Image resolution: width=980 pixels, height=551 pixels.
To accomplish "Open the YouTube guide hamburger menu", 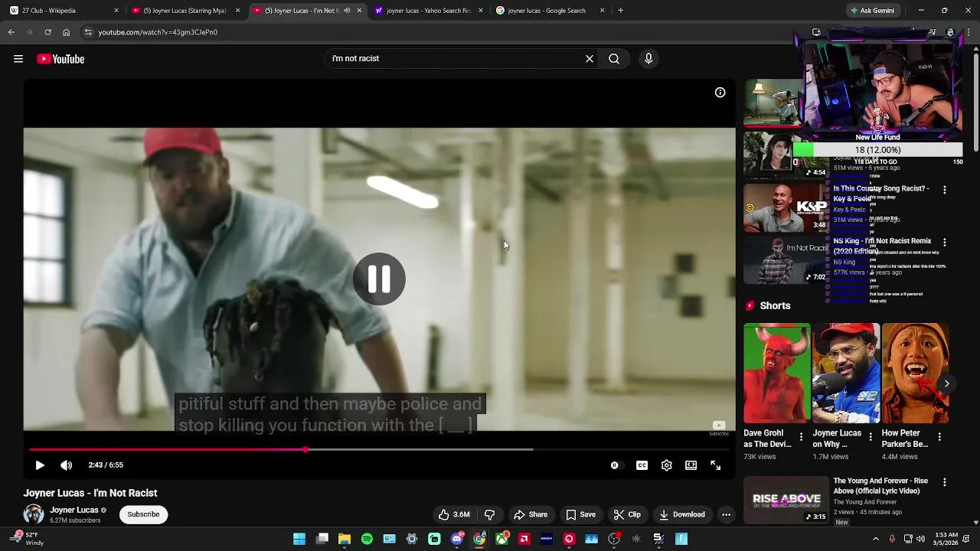I will point(18,59).
